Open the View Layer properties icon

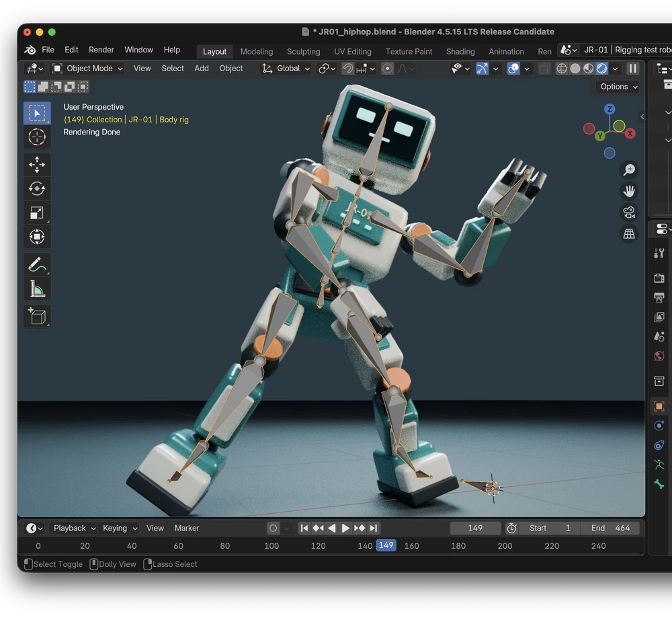(x=659, y=317)
